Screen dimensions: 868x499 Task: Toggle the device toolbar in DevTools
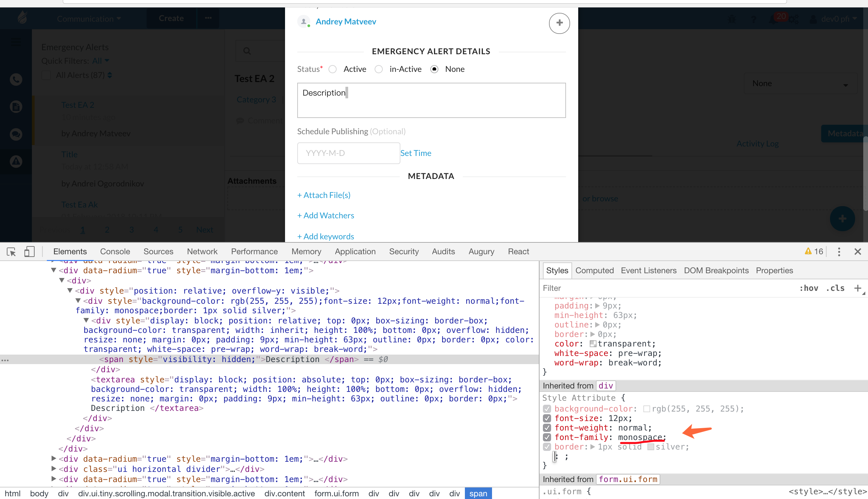coord(29,252)
